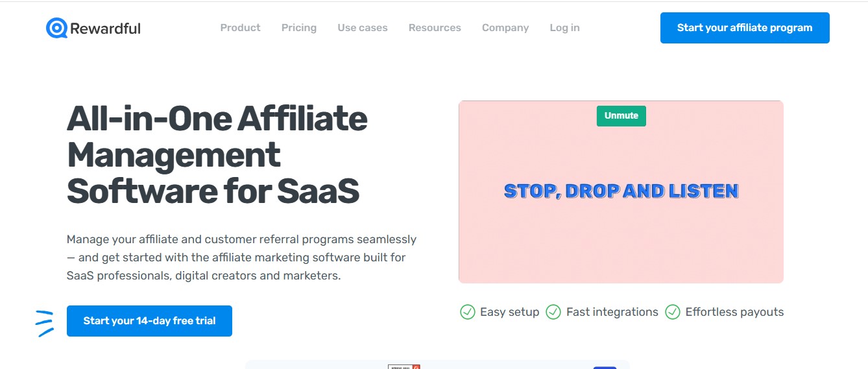Click the Fast integrations checkmark icon
Viewport: 868px width, 369px height.
click(553, 312)
